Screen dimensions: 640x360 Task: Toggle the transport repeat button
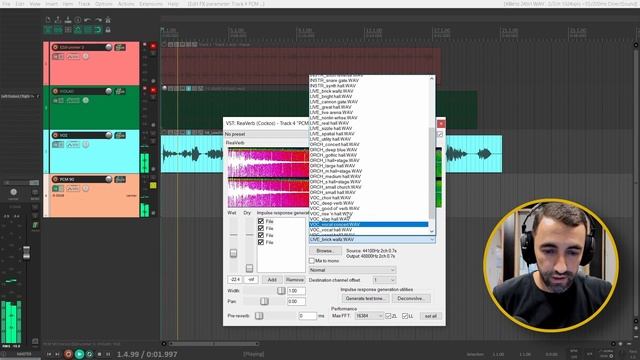[89, 354]
